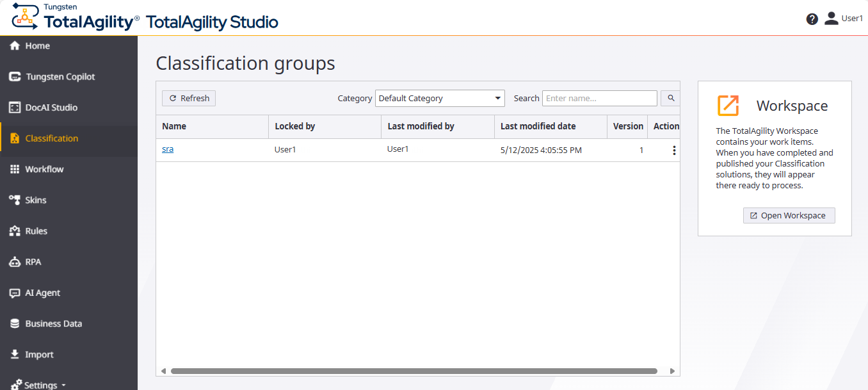This screenshot has height=390, width=868.
Task: Open the Category dropdown
Action: (439, 98)
